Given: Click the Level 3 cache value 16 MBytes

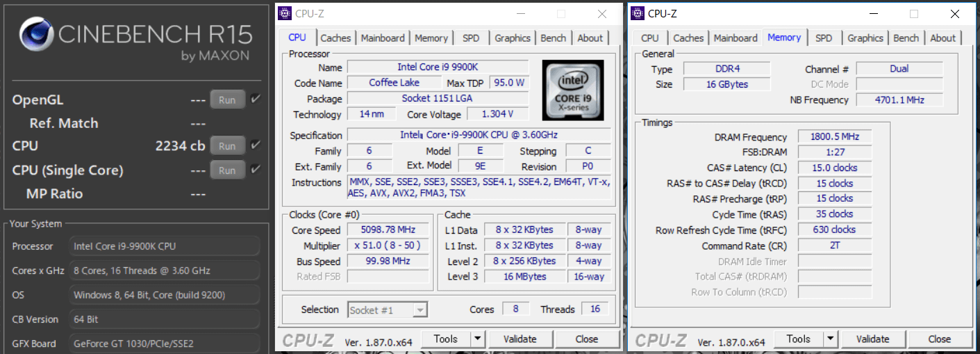Looking at the screenshot, I should 524,277.
